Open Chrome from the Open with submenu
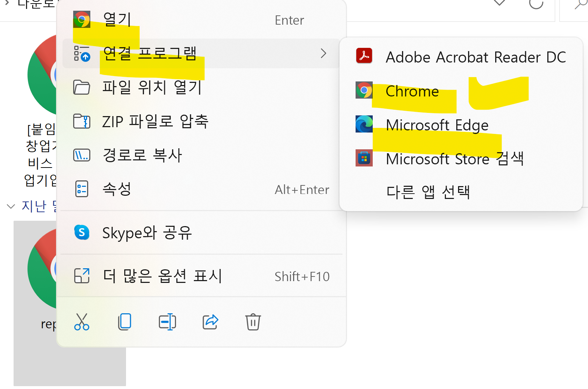588x389 pixels. point(412,91)
